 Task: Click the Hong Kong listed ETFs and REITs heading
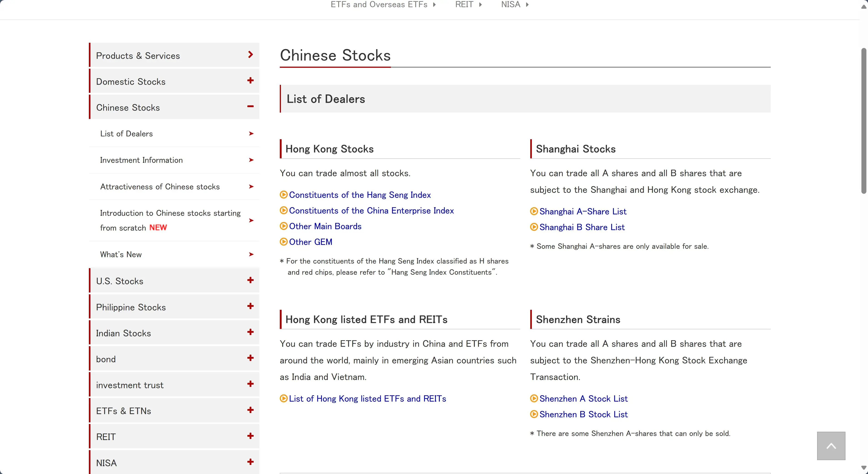click(x=366, y=320)
